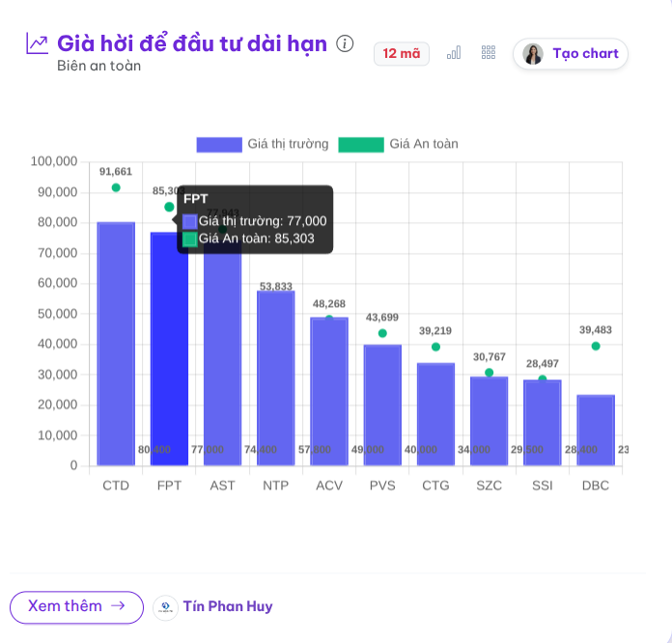Click the Xem thêm button

click(76, 606)
